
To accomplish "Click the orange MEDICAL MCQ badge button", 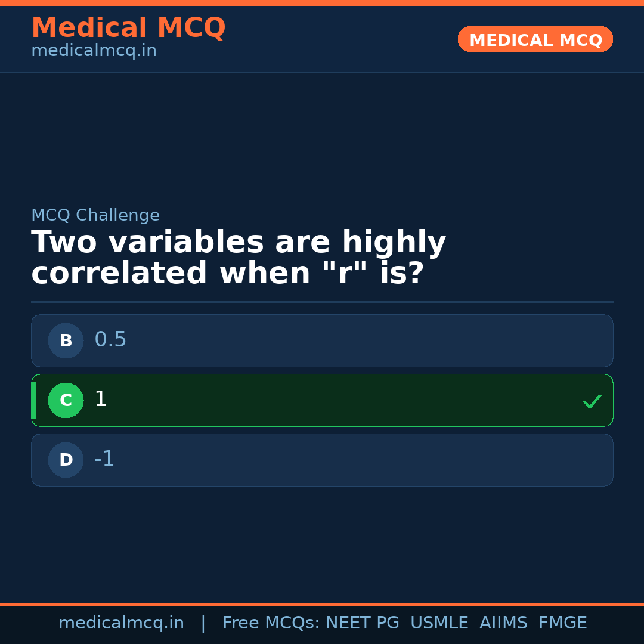I will [x=535, y=39].
